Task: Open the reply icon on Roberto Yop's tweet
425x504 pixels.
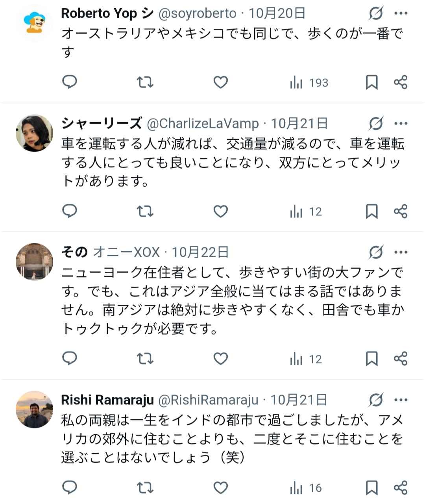Action: tap(70, 82)
